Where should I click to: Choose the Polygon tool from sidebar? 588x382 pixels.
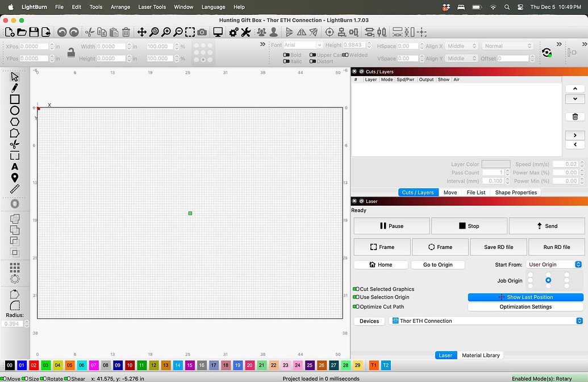pyautogui.click(x=16, y=121)
